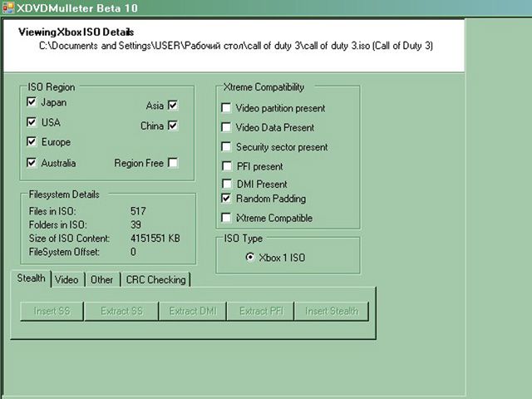This screenshot has width=532, height=399.
Task: Click the Filesystem Details group label
Action: [64, 195]
